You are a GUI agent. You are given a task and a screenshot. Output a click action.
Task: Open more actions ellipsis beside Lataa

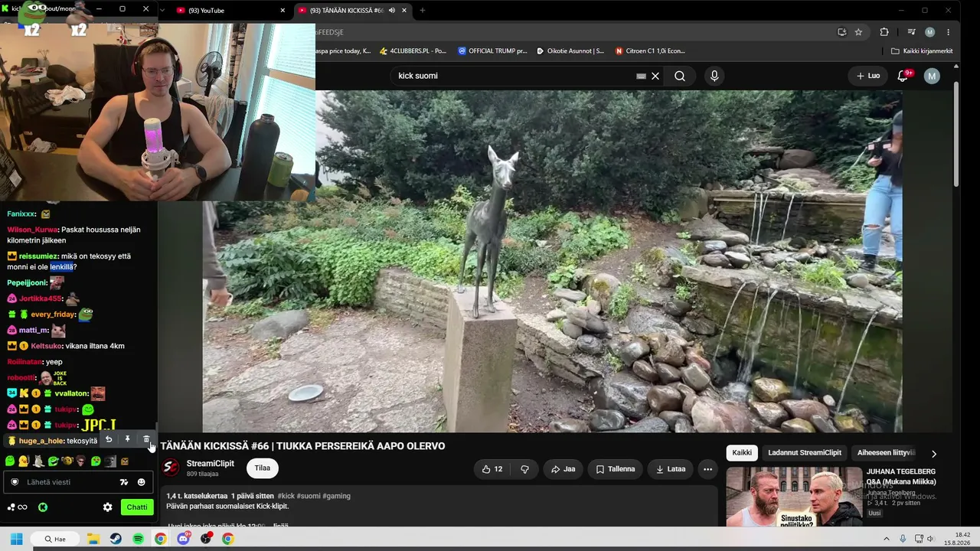coord(707,469)
